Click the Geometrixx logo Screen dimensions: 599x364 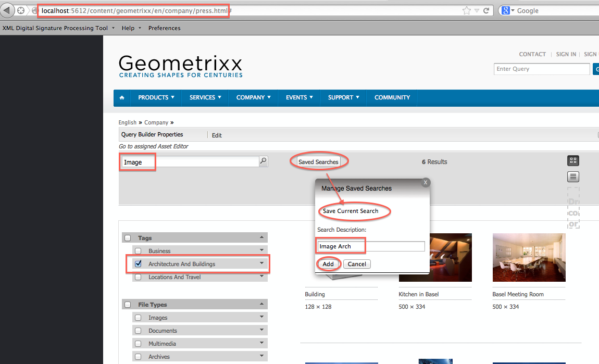[180, 66]
